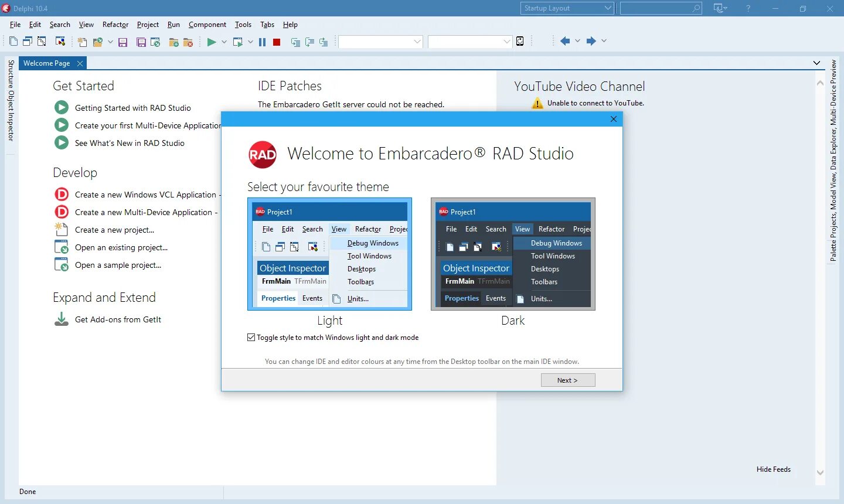Open the Object Inspector side tab

[11, 115]
